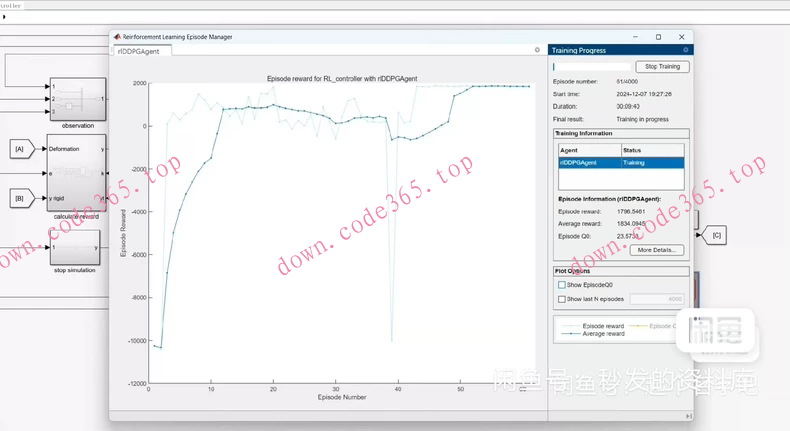Click the Episode reward value 1796.5461

coord(631,212)
